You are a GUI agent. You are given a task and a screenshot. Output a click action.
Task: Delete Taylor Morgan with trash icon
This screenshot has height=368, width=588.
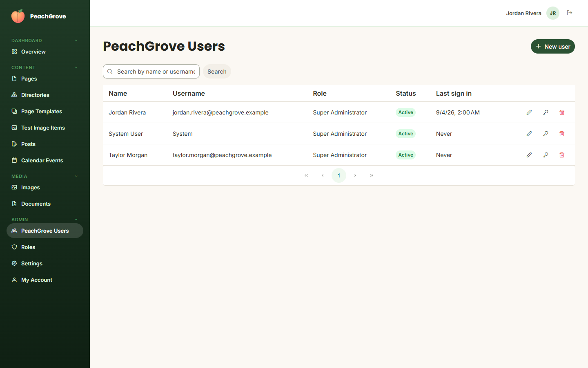pos(562,155)
